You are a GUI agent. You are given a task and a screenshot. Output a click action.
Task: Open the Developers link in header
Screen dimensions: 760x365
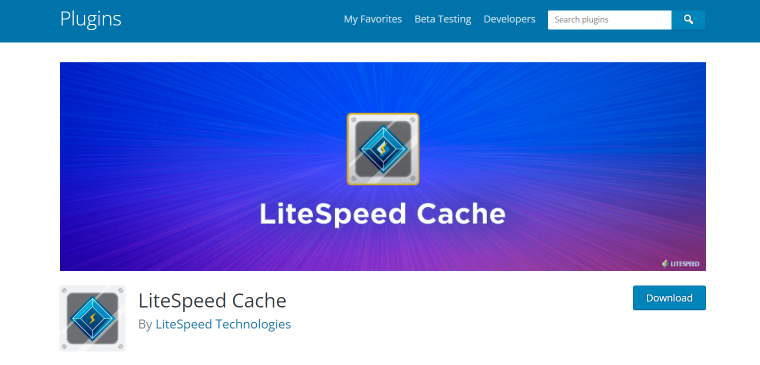pyautogui.click(x=509, y=19)
